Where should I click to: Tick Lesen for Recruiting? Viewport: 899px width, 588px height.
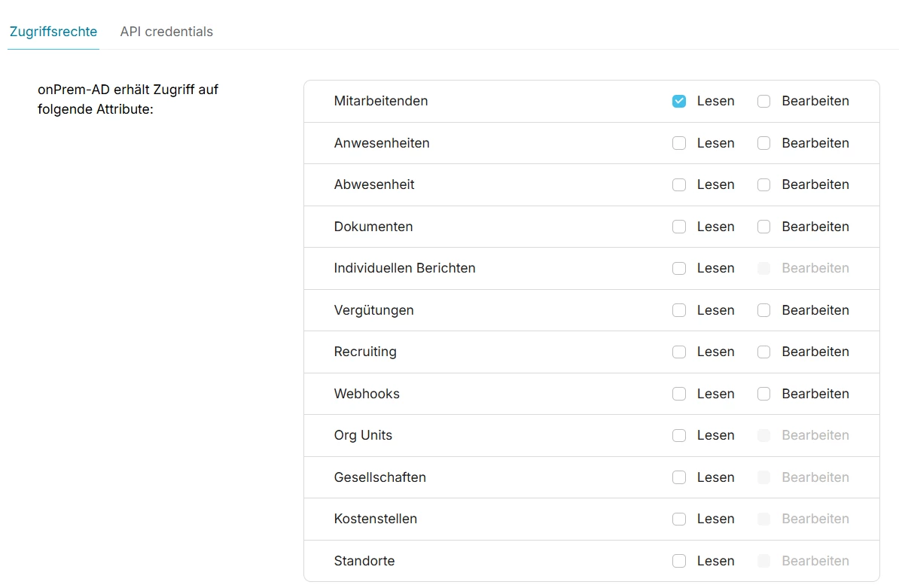pyautogui.click(x=679, y=352)
